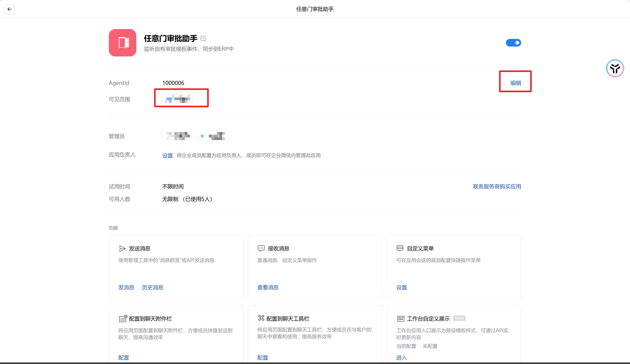Viewport: 630px width, 364px height.
Task: Toggle the app enable switch off
Action: pyautogui.click(x=513, y=43)
